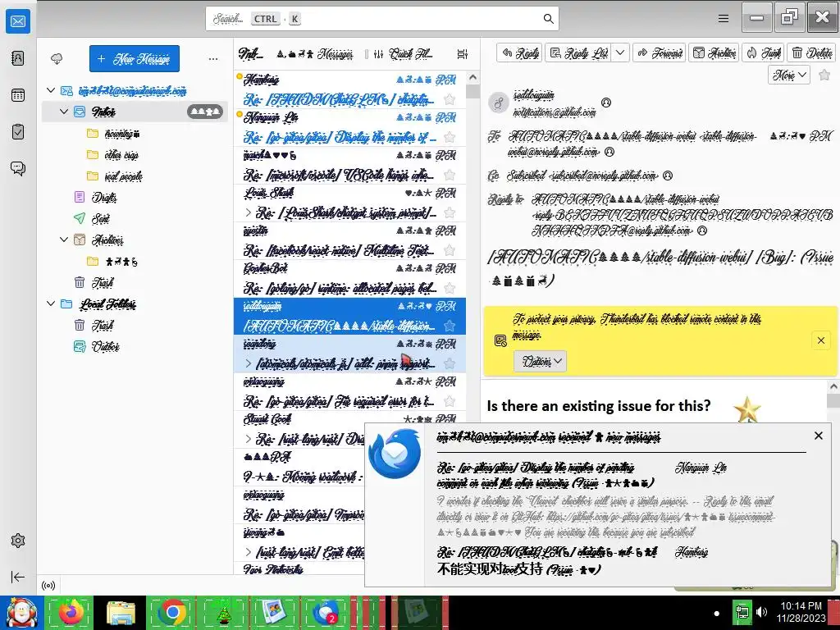This screenshot has height=630, width=840.
Task: Star the LouisShark chatgpt_system_prompt message
Action: click(x=450, y=212)
